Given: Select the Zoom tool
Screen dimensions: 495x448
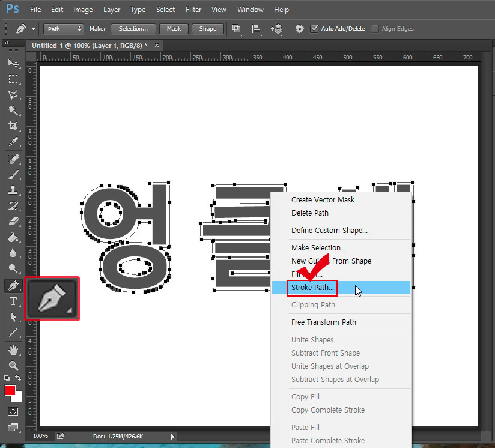Looking at the screenshot, I should click(x=13, y=365).
